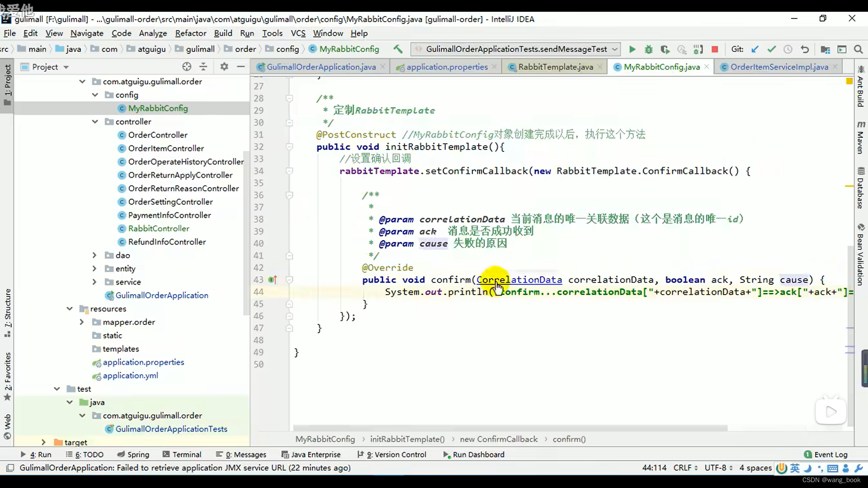Open the Analyze menu
The height and width of the screenshot is (488, 868).
153,33
